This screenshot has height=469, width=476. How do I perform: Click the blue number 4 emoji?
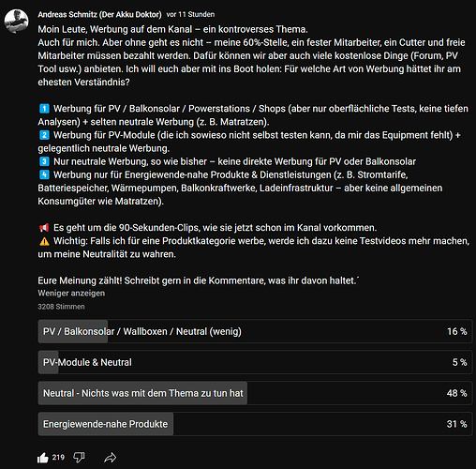click(44, 174)
